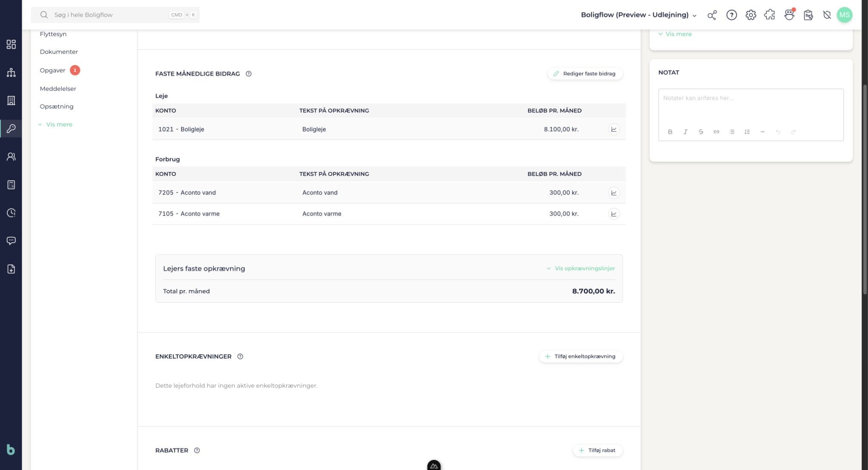This screenshot has width=868, height=470.
Task: Open the settings gear icon
Action: 751,15
